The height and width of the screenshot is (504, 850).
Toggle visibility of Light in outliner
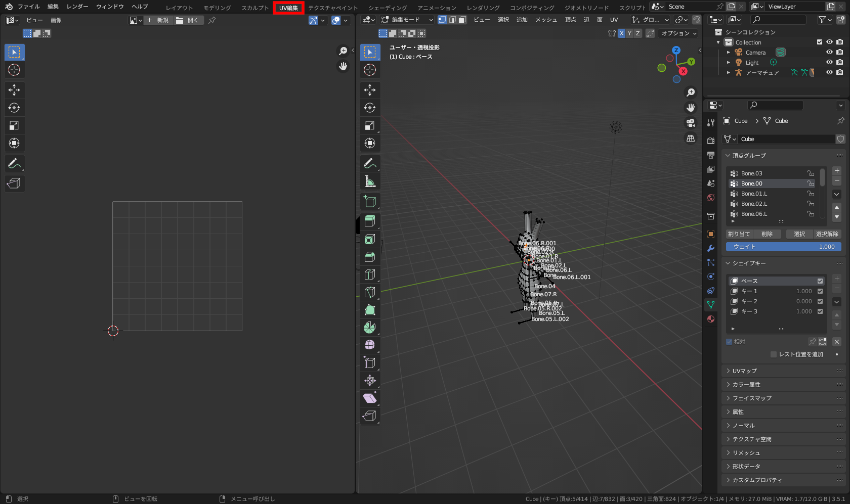point(829,62)
